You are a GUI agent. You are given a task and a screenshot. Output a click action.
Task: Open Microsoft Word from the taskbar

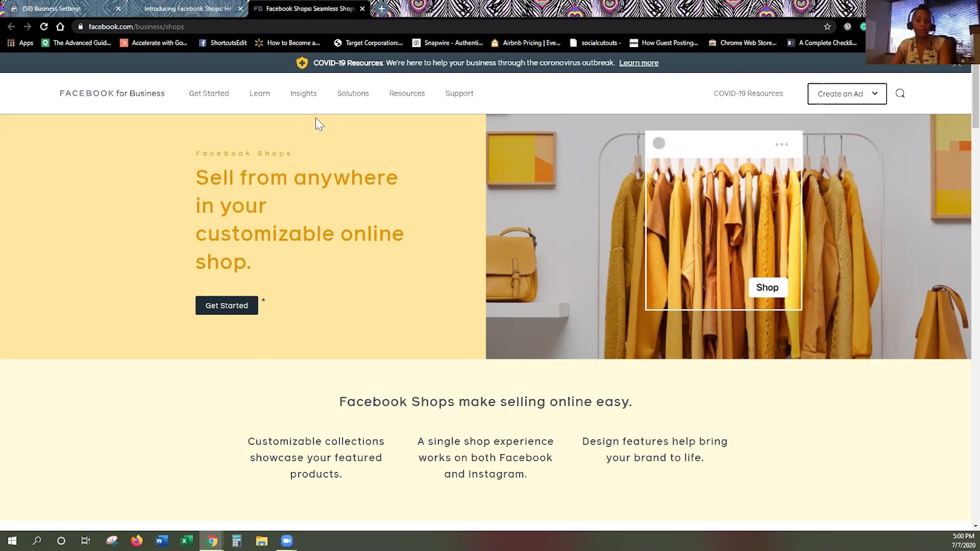162,541
